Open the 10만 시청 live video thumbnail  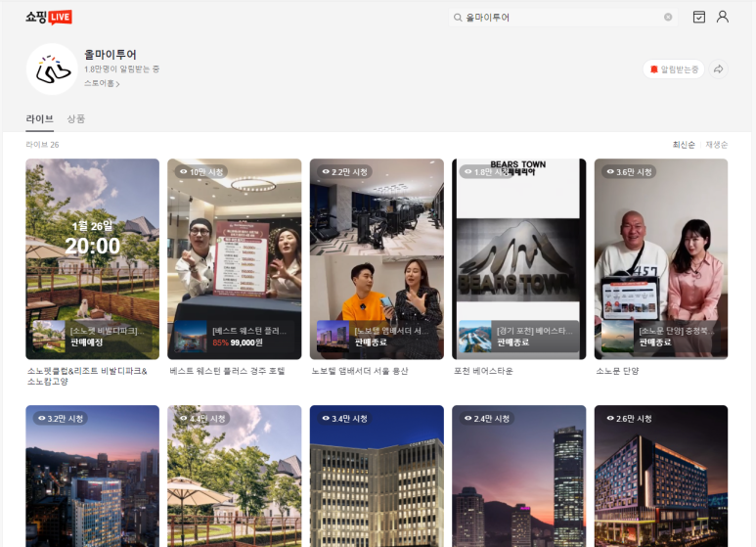[x=235, y=259]
